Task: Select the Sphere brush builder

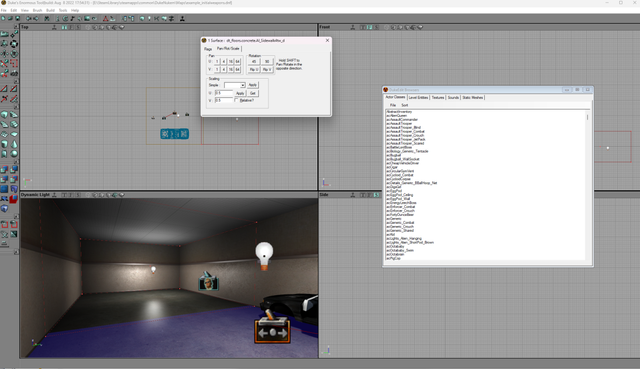Action: pos(14,154)
